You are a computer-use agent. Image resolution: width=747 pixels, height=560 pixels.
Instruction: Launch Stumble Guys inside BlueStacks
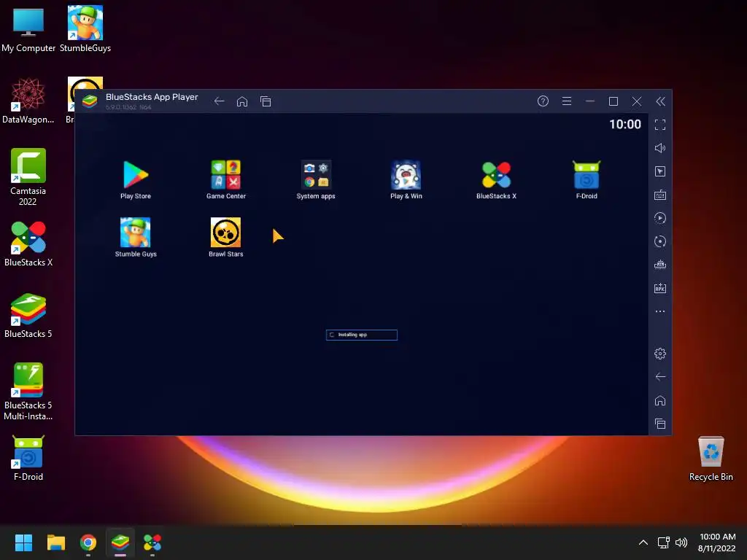click(136, 237)
